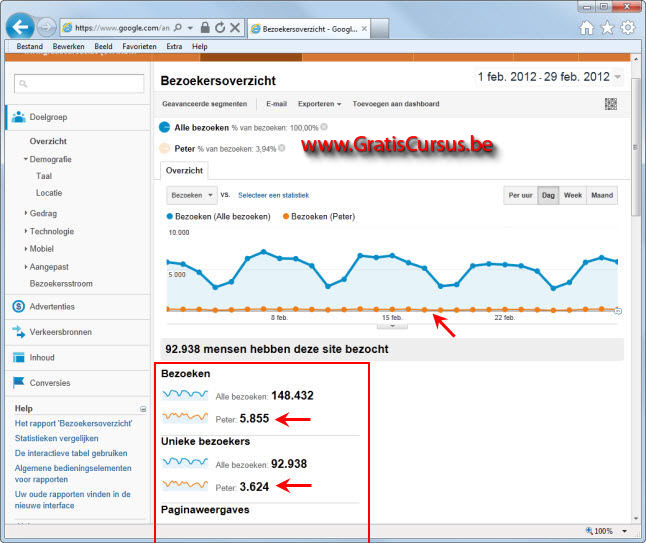Click info icon next to Peter percentage
The height and width of the screenshot is (543, 646).
pos(282,148)
